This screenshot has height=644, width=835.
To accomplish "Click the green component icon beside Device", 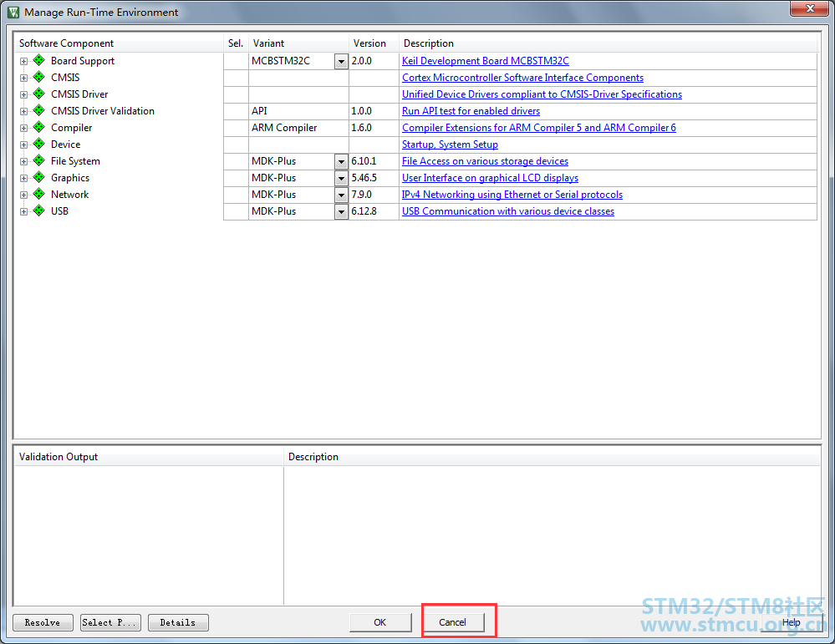I will click(x=38, y=145).
